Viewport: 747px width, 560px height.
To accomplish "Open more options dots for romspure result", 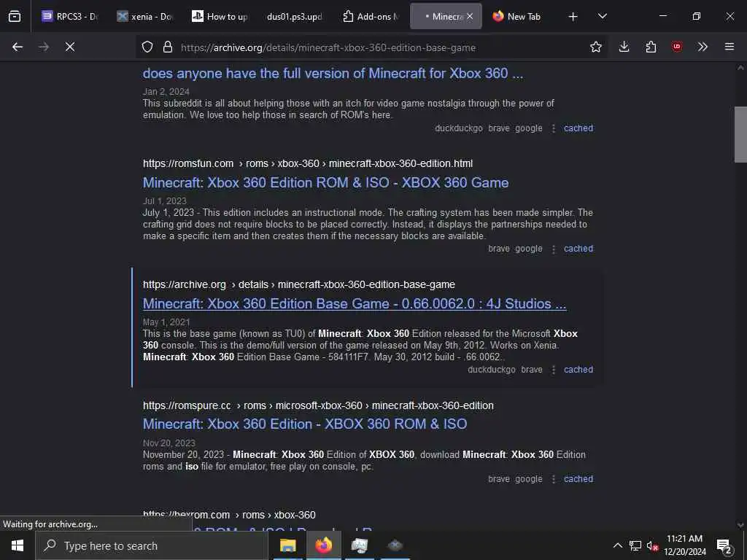I will tap(553, 480).
